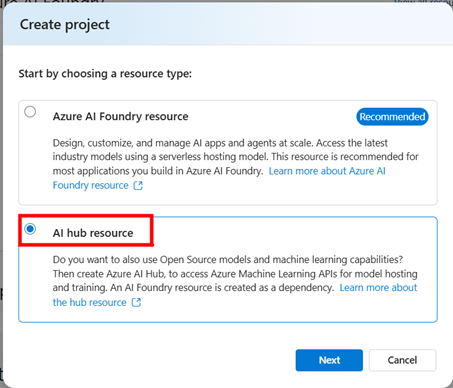The image size is (453, 388).
Task: Click the Azure AI Foundry resource heading
Action: coord(120,116)
